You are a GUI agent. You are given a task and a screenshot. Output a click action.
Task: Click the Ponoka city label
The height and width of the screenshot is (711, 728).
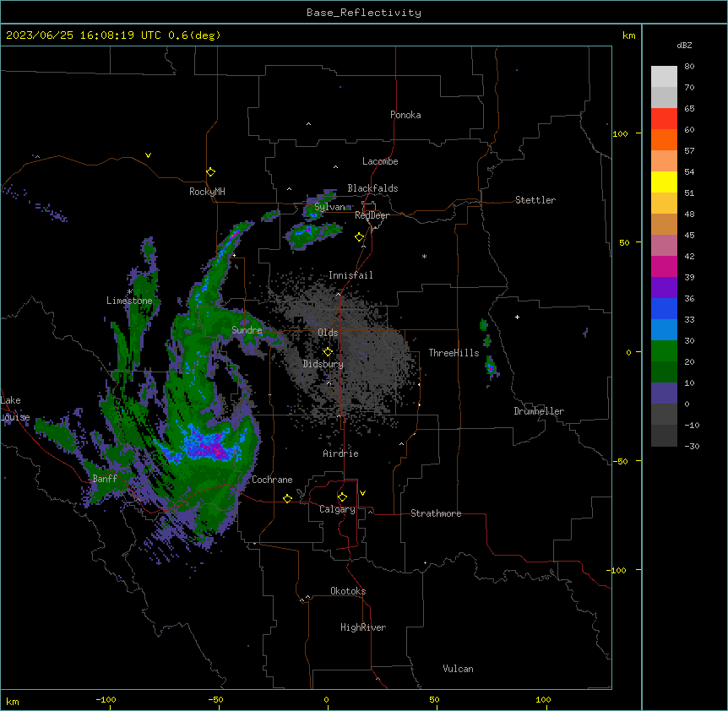(x=405, y=115)
